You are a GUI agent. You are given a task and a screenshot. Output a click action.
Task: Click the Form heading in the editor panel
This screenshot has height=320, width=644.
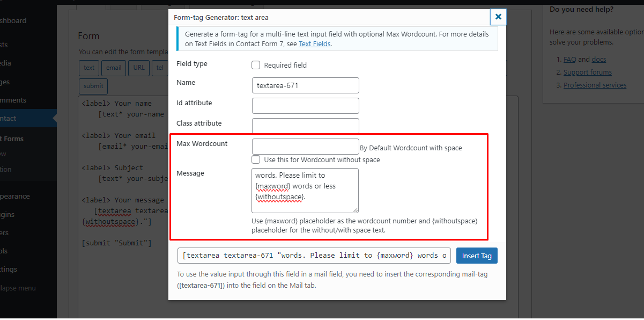pyautogui.click(x=88, y=36)
